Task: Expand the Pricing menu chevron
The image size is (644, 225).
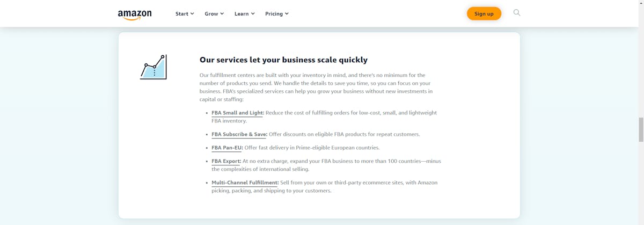Action: click(287, 14)
